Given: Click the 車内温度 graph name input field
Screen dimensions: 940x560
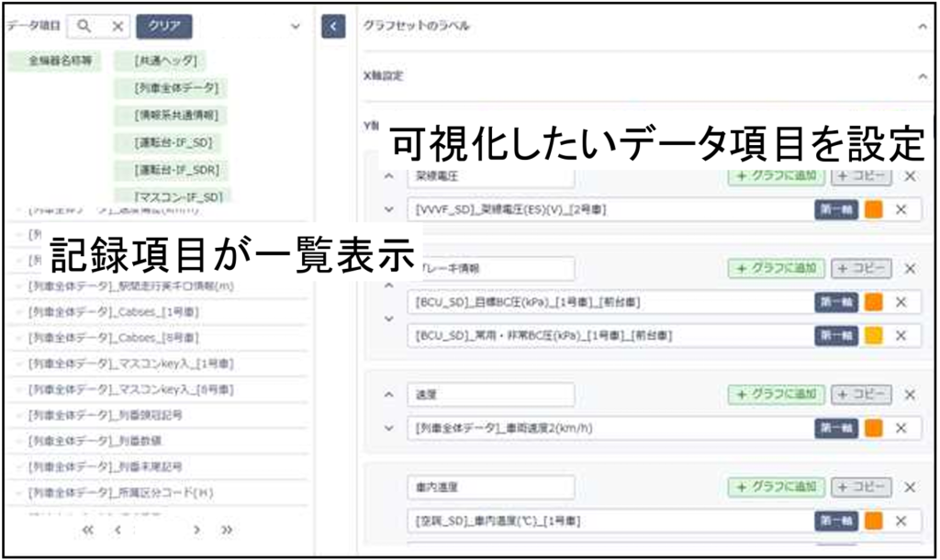Looking at the screenshot, I should click(491, 487).
